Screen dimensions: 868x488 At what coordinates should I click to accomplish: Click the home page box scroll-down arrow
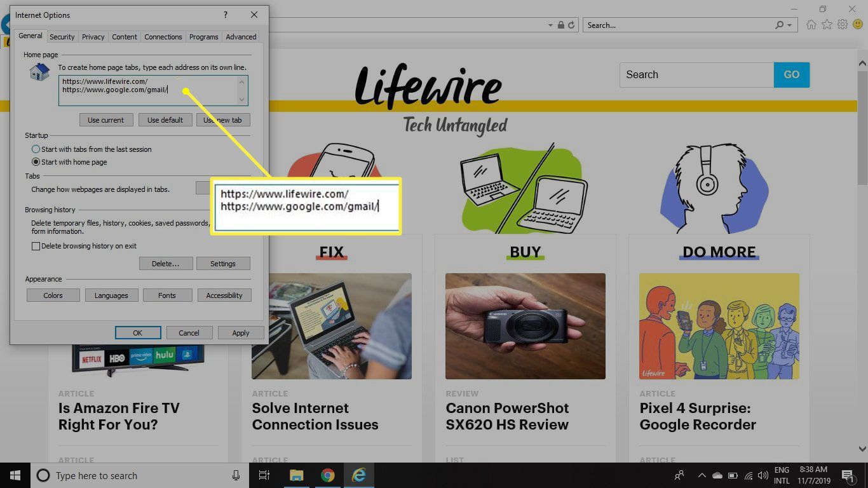(x=241, y=99)
